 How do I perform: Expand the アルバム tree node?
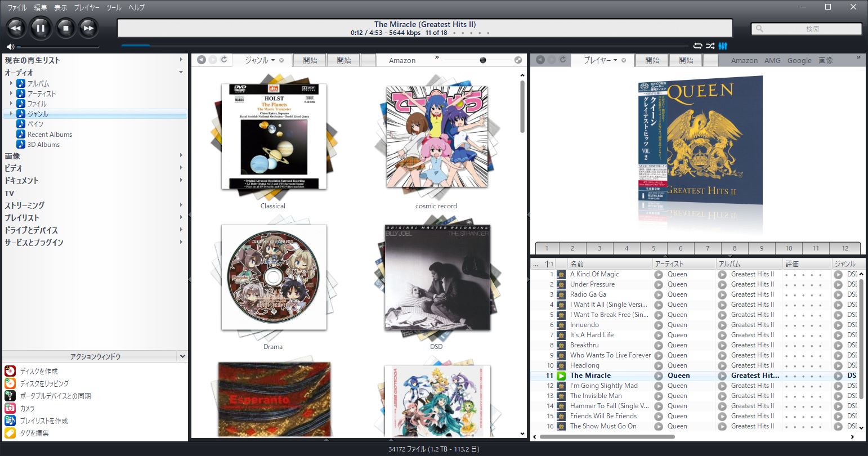pos(11,83)
